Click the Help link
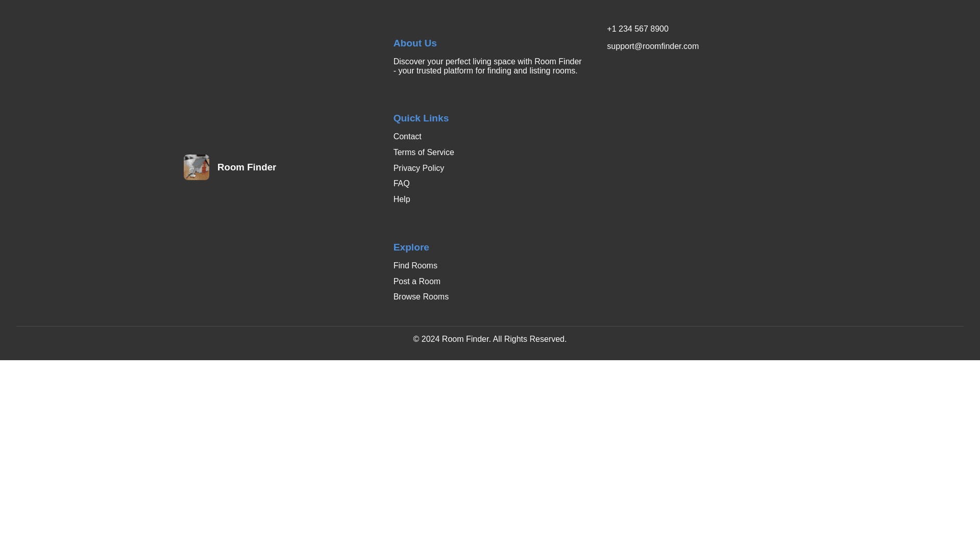Viewport: 980px width, 551px height. click(402, 199)
